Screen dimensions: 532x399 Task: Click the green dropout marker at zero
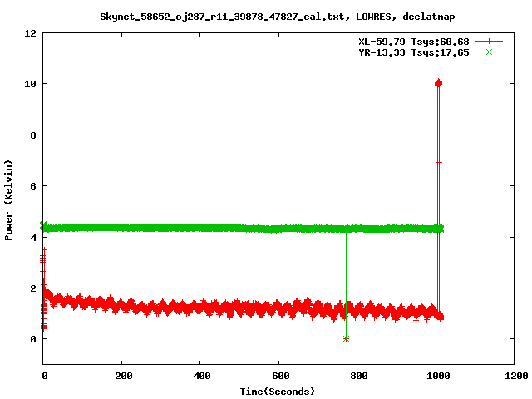(346, 338)
